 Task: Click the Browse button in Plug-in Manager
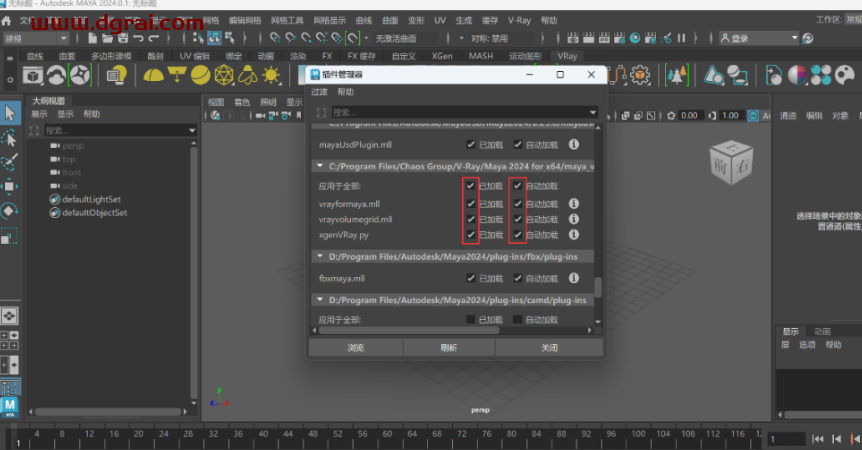point(355,347)
